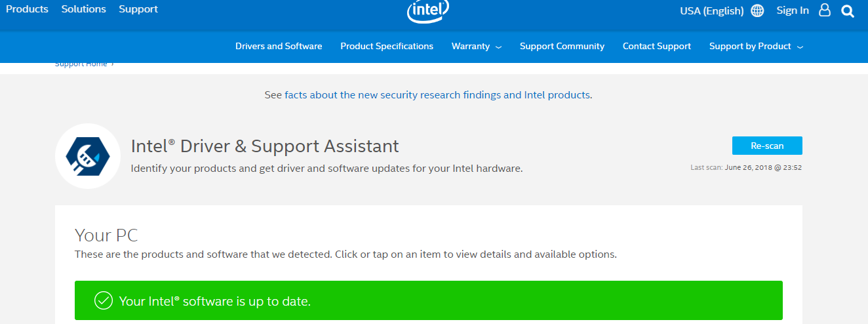Screen dimensions: 868x324
Task: Open Product Specifications page
Action: click(x=387, y=47)
